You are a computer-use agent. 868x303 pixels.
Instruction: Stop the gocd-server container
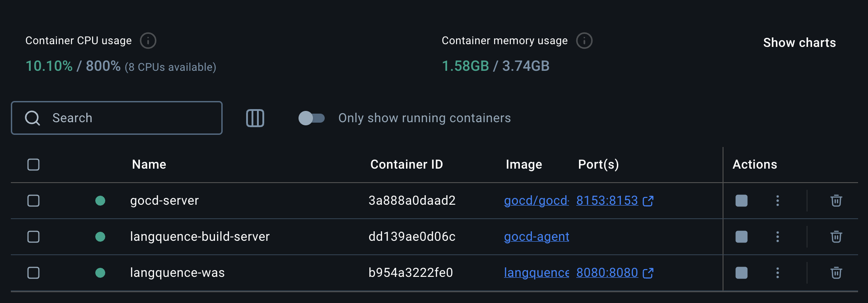[x=742, y=201]
